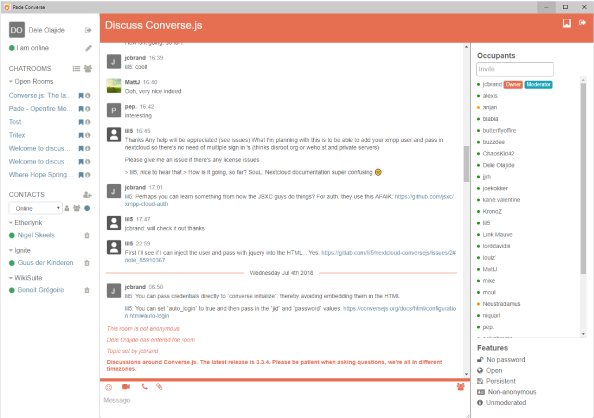Viewport: 594px width, 418px height.
Task: Attach a file with paperclip icon
Action: tap(159, 387)
